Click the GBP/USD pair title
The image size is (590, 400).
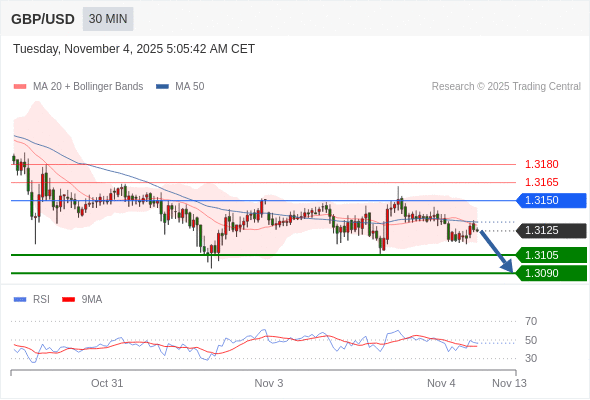[x=43, y=19]
